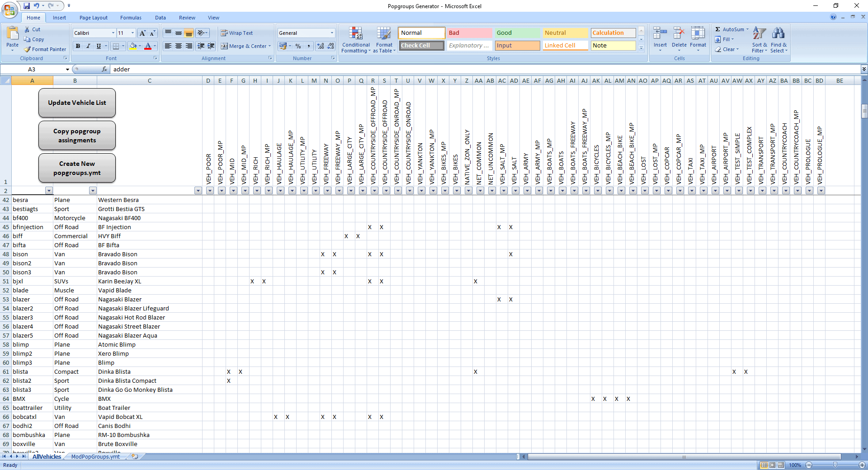This screenshot has height=470, width=868.
Task: Increase font size with Grow Font
Action: tap(142, 33)
